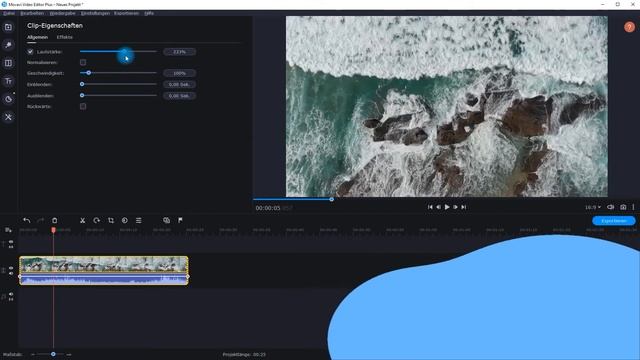Open the color adjustment tool
Viewport: 640px width, 360px height.
(x=124, y=220)
